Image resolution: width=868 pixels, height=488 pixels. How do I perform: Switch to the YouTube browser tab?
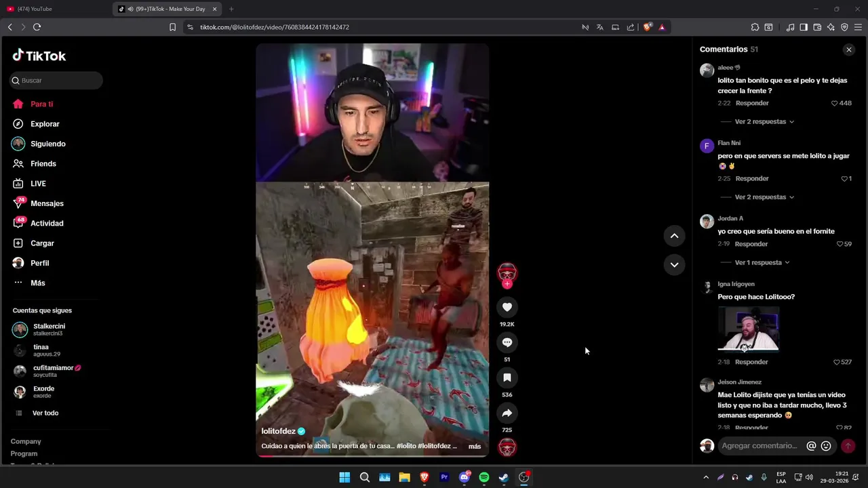[56, 9]
